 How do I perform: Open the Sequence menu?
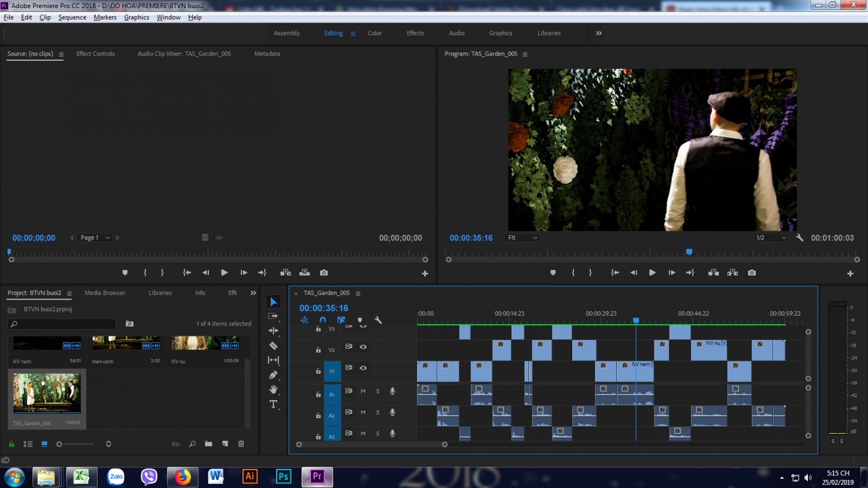pyautogui.click(x=72, y=17)
